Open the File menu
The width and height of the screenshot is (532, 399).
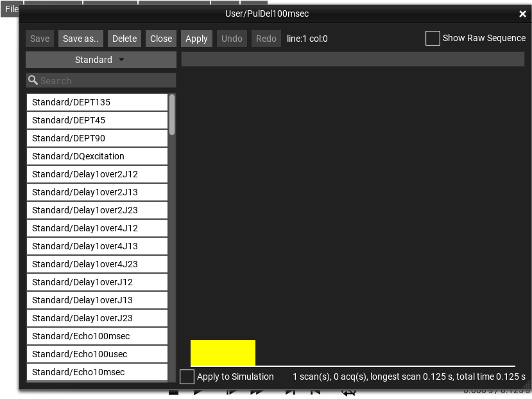point(12,9)
